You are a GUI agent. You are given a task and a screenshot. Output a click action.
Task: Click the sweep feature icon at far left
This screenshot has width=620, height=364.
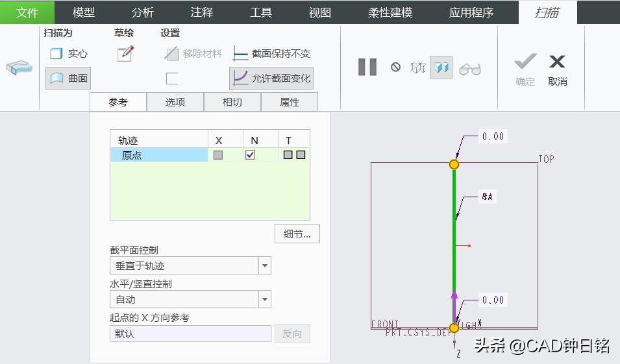[19, 67]
